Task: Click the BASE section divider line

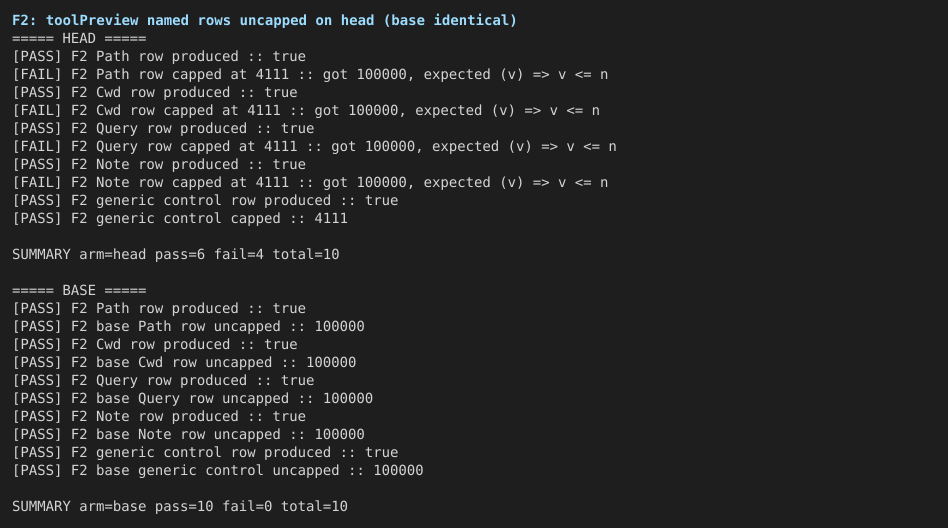Action: click(79, 290)
